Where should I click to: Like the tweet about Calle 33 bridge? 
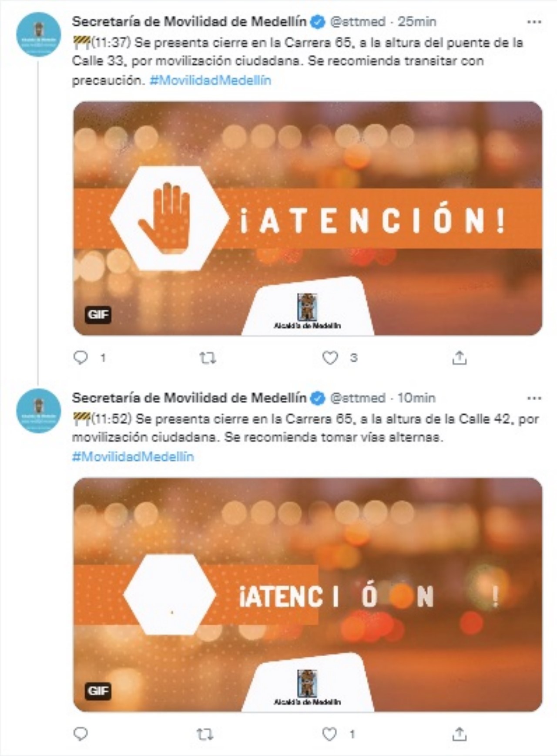point(330,358)
